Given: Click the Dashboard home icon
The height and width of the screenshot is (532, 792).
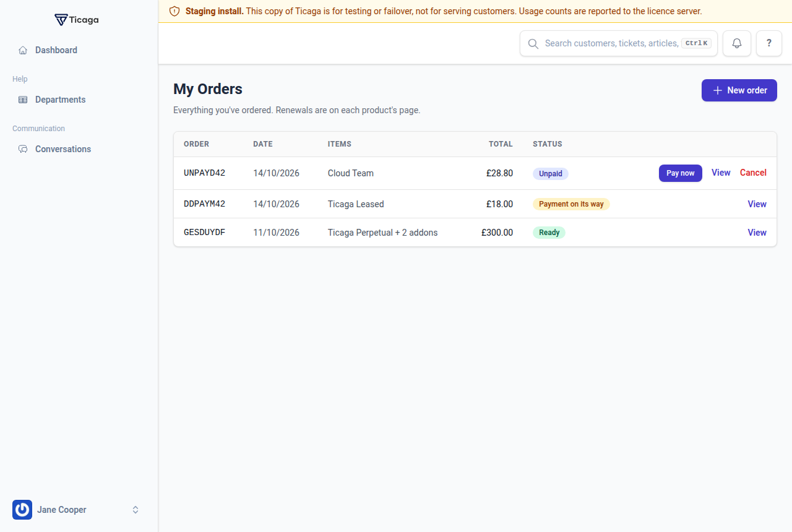Looking at the screenshot, I should (x=23, y=50).
